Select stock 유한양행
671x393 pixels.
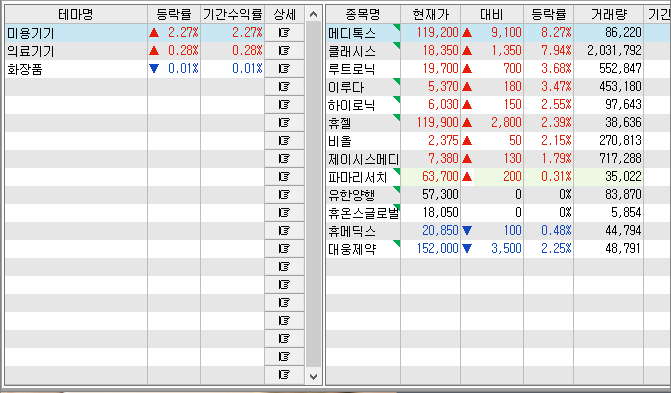(x=352, y=195)
